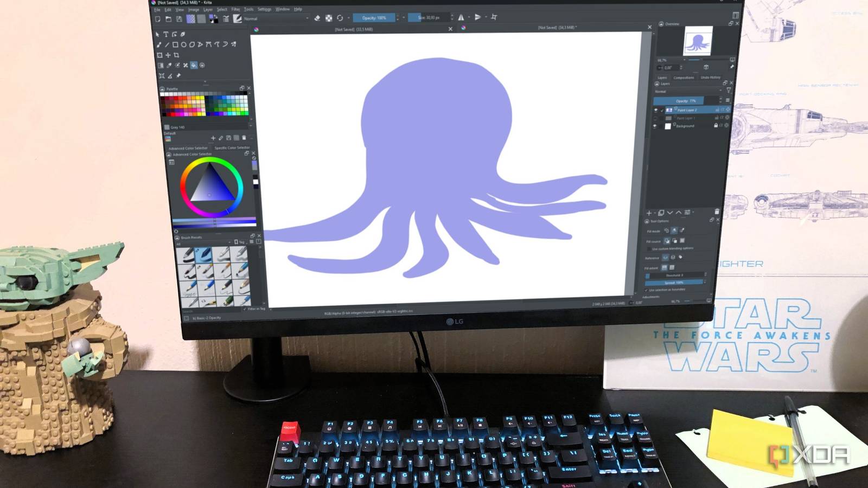Switch to the Compositions tab
The image size is (868, 488).
coord(684,78)
